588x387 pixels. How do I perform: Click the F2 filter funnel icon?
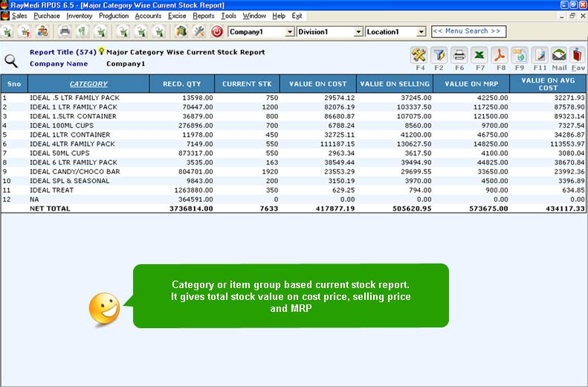(439, 56)
